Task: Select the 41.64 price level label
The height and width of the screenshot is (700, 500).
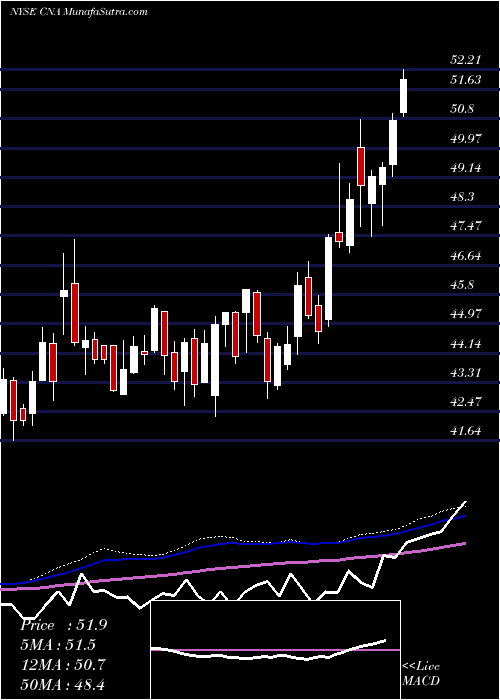Action: 466,432
